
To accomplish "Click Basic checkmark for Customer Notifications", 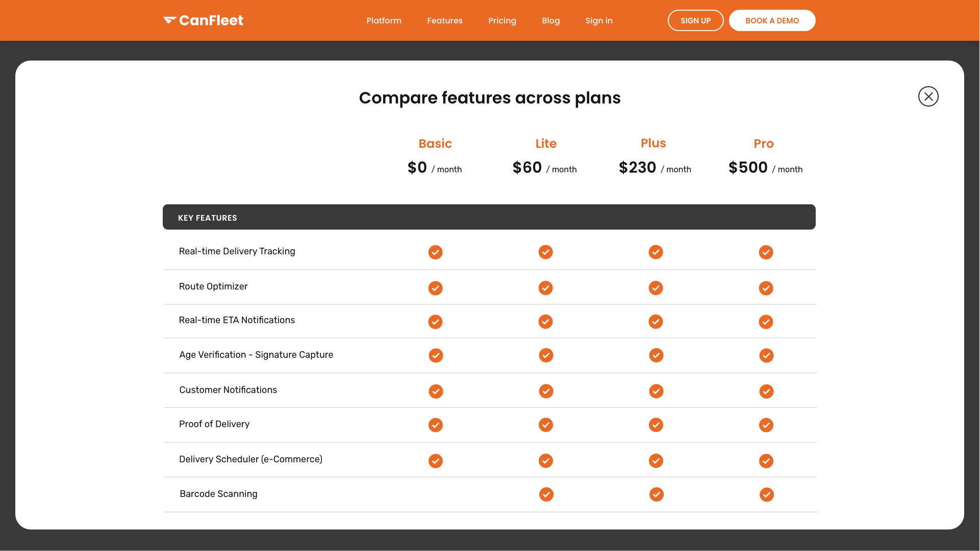I will pyautogui.click(x=436, y=391).
